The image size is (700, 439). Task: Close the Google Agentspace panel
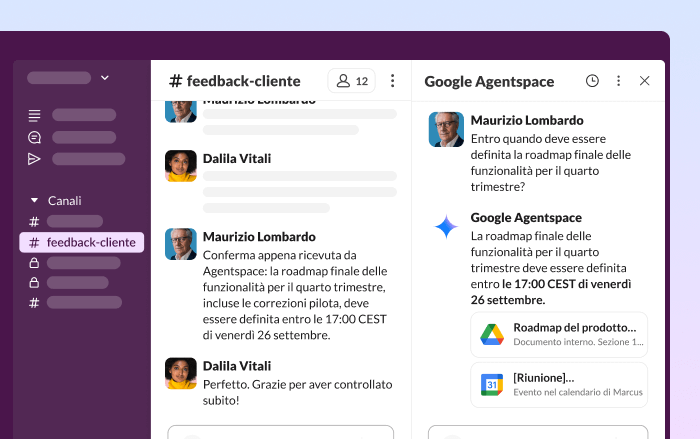click(x=644, y=81)
